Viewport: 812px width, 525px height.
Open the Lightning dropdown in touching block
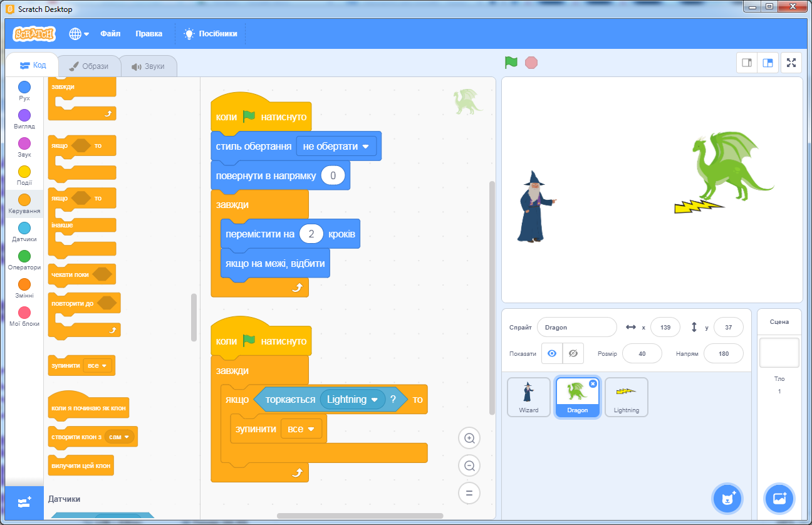click(x=353, y=400)
